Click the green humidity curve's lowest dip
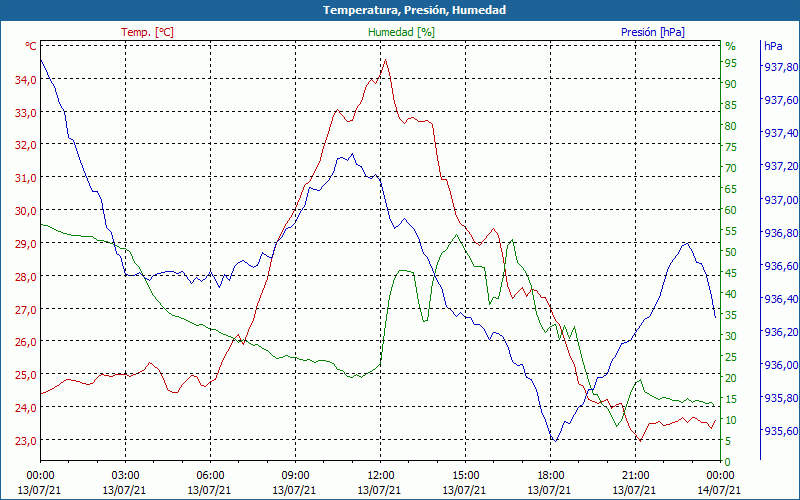This screenshot has width=800, height=500. 617,426
